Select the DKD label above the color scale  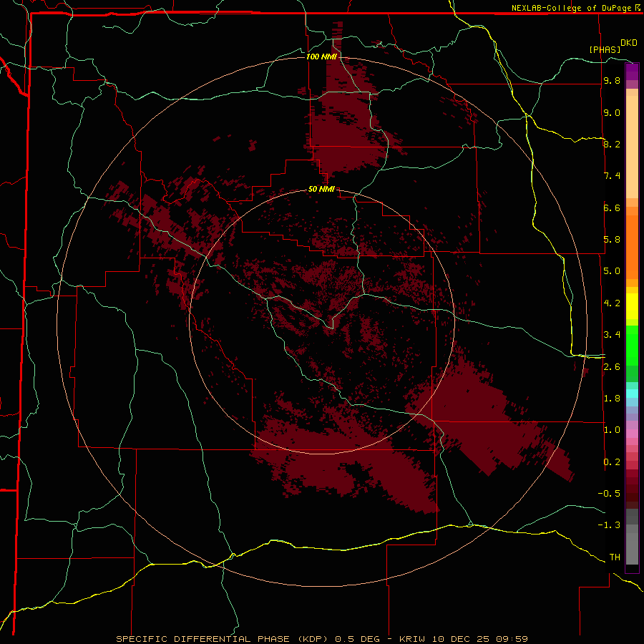pyautogui.click(x=629, y=43)
